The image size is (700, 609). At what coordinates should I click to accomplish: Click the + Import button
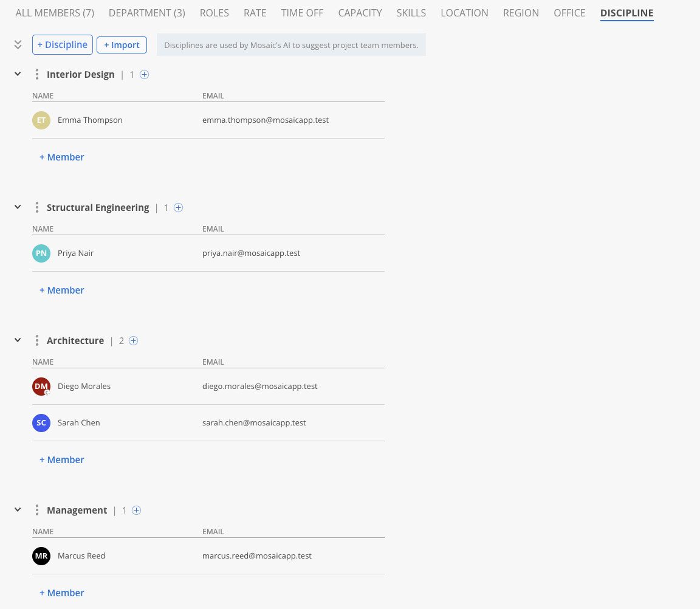122,45
